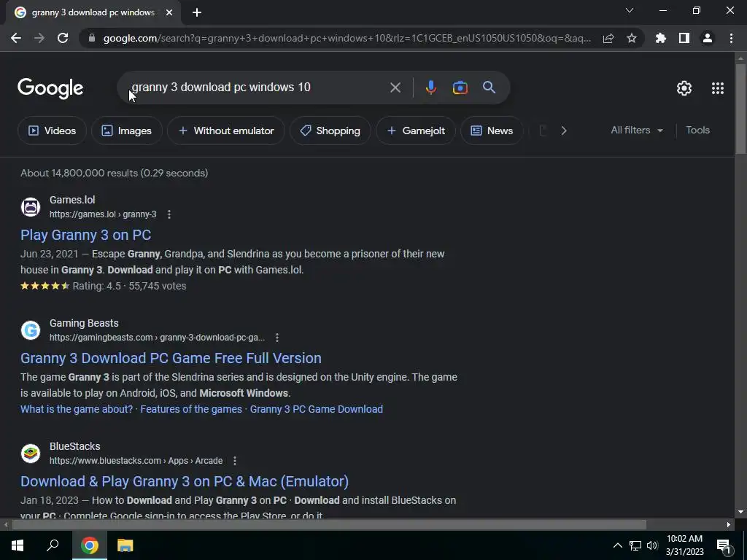This screenshot has width=747, height=560.
Task: Open Granny 3 Download PC Game Free result
Action: (x=171, y=358)
